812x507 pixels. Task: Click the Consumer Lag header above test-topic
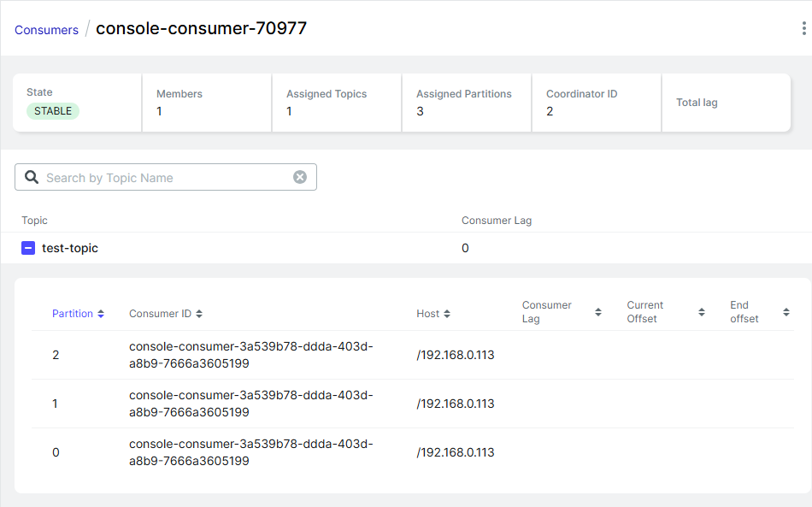coord(497,220)
